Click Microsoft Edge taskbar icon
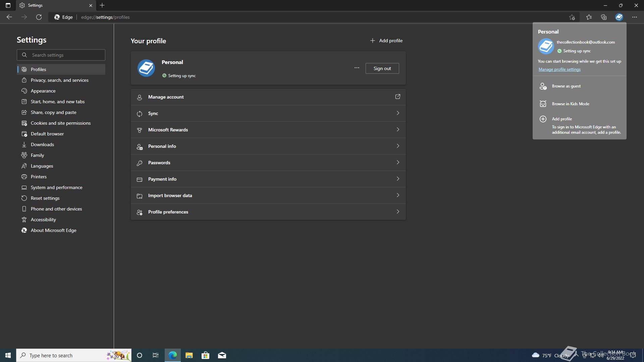This screenshot has height=362, width=644. point(173,355)
